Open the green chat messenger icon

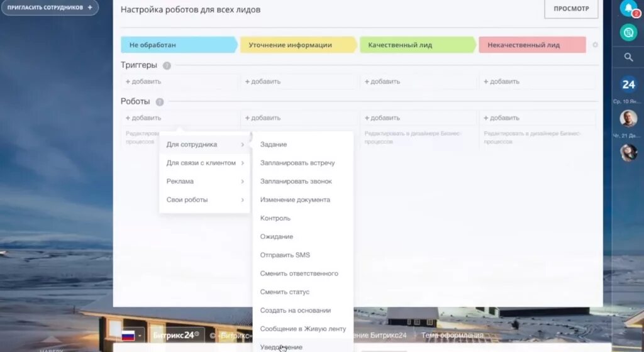[628, 32]
